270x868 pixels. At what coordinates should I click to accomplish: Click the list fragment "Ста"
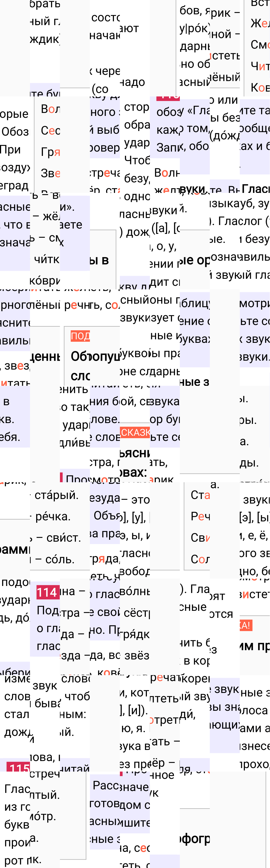[x=200, y=495]
